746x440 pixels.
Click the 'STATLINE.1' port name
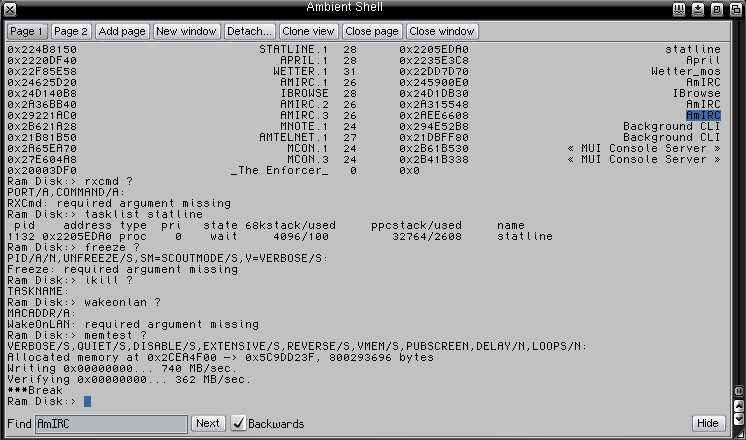(x=294, y=49)
